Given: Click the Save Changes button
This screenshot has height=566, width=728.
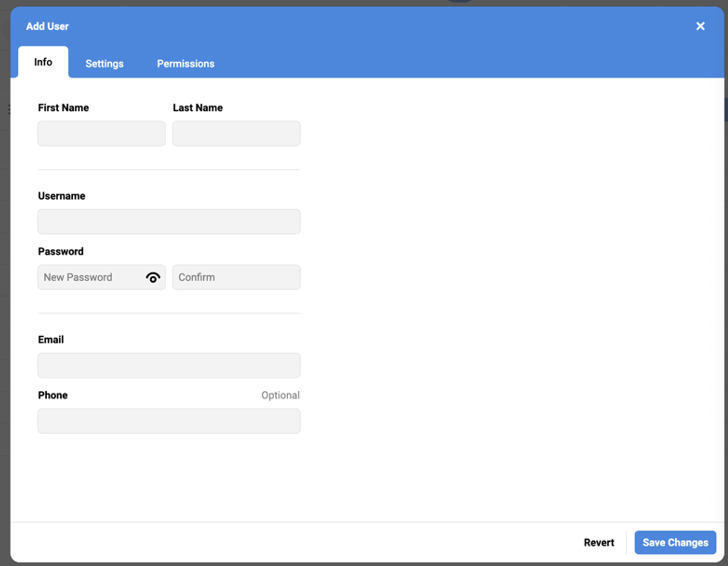Looking at the screenshot, I should pos(675,543).
